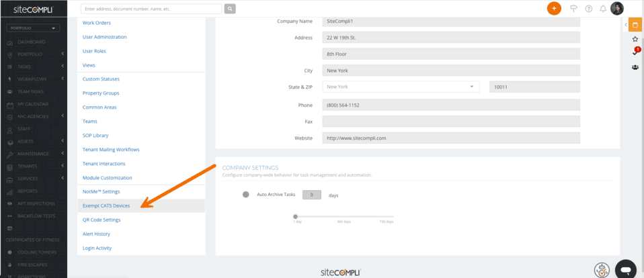The height and width of the screenshot is (278, 644).
Task: Open the user profile avatar
Action: pyautogui.click(x=617, y=8)
